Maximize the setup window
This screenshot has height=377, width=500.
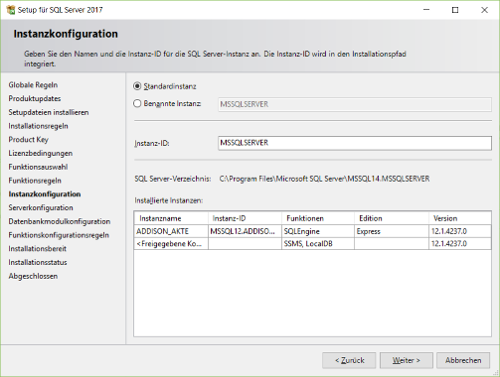(455, 10)
